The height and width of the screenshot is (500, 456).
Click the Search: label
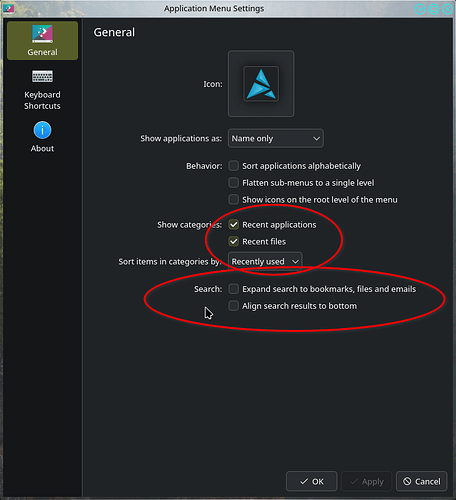click(208, 289)
